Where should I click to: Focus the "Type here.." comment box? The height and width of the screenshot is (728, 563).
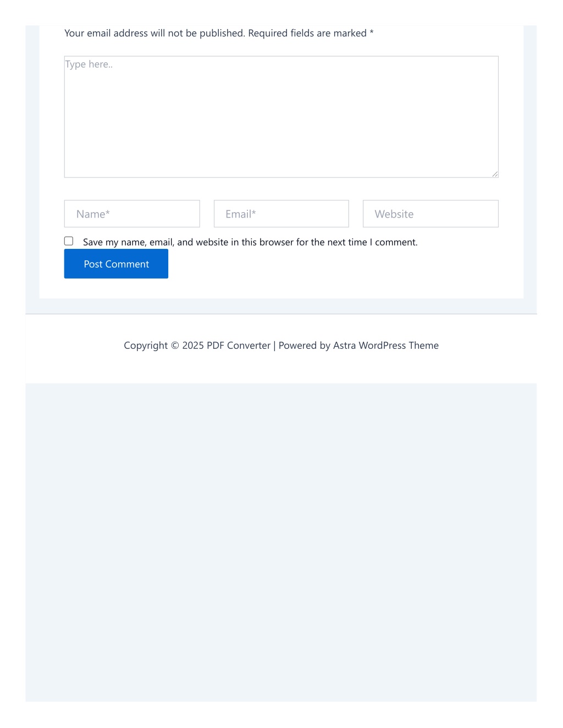tap(281, 116)
